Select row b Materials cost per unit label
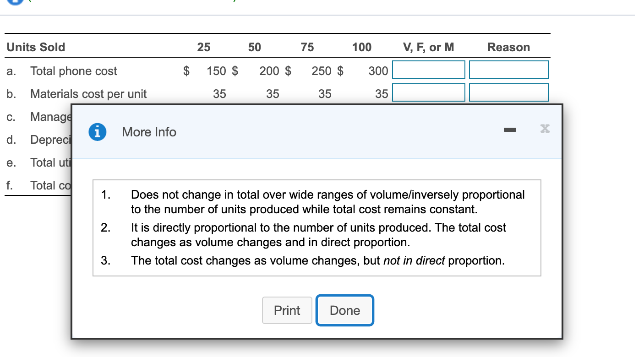The width and height of the screenshot is (644, 357). (x=88, y=94)
